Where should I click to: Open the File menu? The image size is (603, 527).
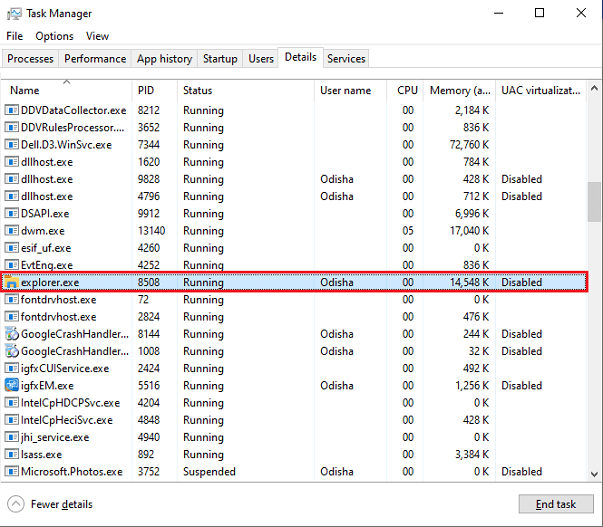pyautogui.click(x=15, y=36)
